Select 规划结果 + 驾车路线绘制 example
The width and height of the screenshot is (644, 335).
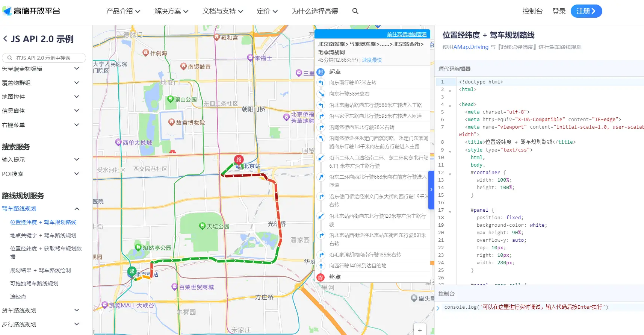tap(41, 270)
